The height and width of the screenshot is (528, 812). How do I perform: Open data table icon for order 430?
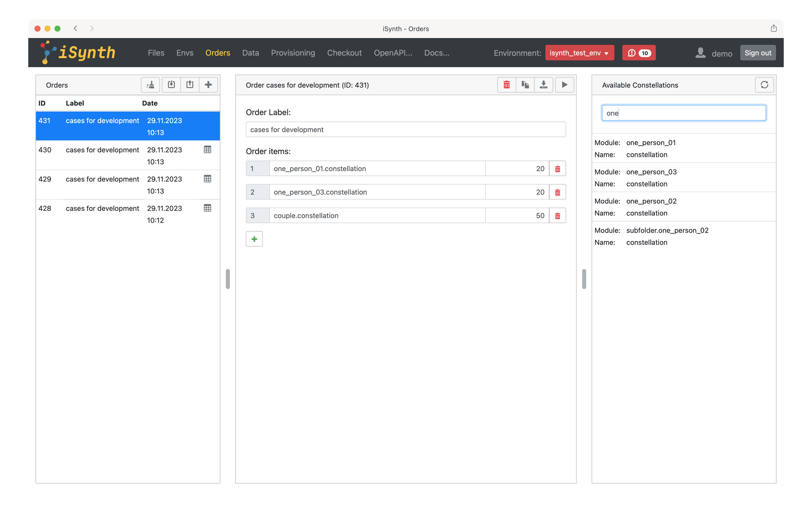pyautogui.click(x=208, y=149)
